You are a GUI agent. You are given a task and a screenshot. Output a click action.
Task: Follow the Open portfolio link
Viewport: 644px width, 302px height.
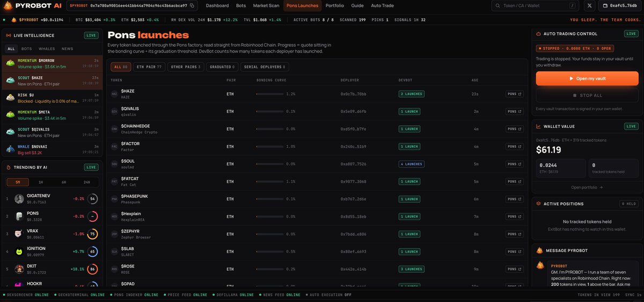(x=587, y=188)
